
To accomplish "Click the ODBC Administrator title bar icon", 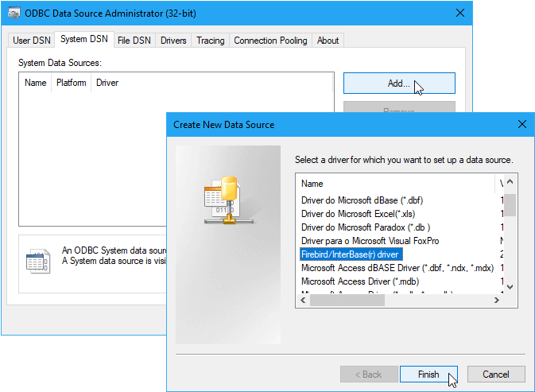I will pos(14,13).
